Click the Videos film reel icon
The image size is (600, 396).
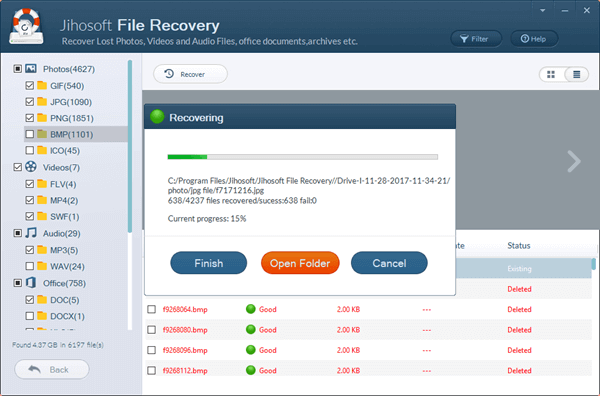click(31, 167)
